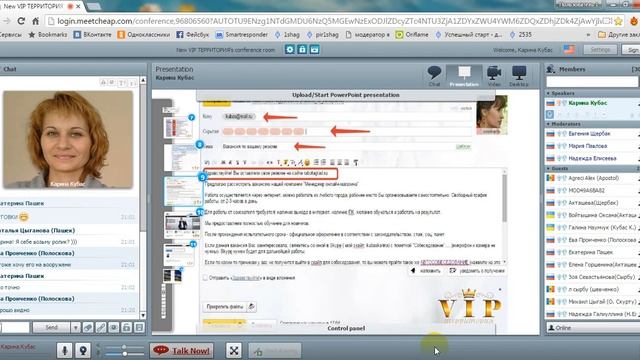Click the Settings button
640x360 pixels.
coord(600,49)
